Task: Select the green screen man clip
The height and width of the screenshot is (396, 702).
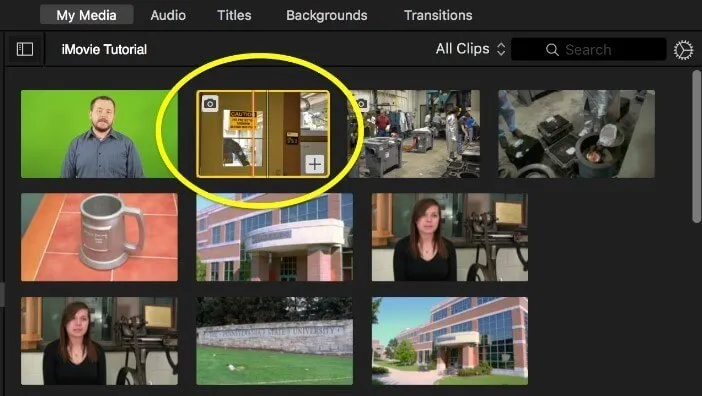Action: pyautogui.click(x=99, y=134)
